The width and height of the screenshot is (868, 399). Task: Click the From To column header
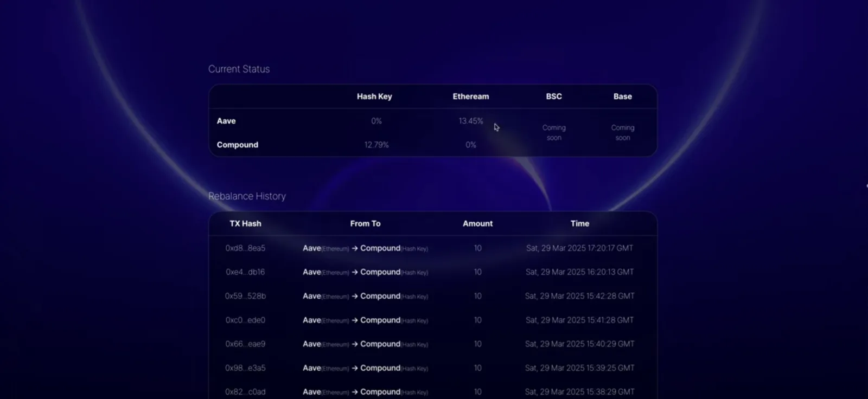365,223
